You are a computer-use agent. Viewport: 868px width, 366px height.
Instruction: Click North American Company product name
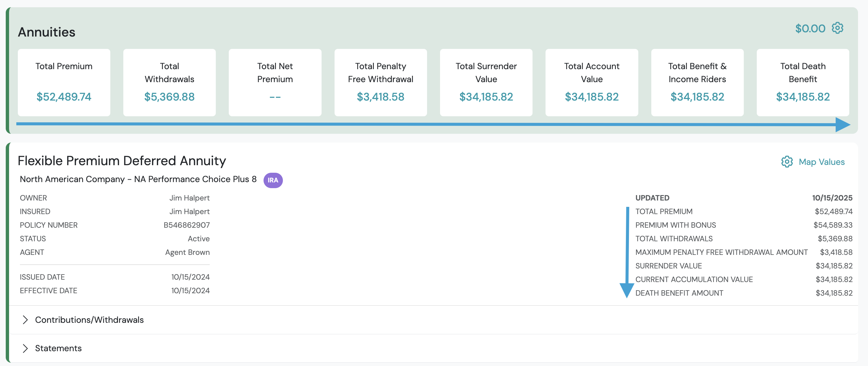coord(138,179)
